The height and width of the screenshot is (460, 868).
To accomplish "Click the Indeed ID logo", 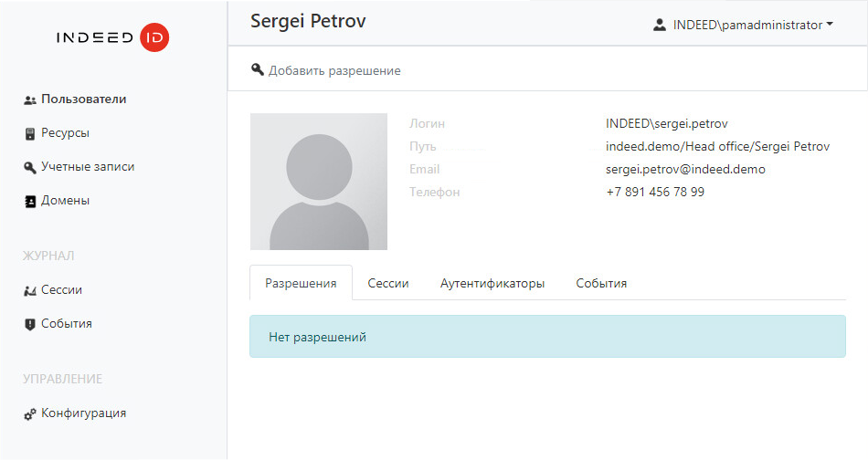I will 112,37.
